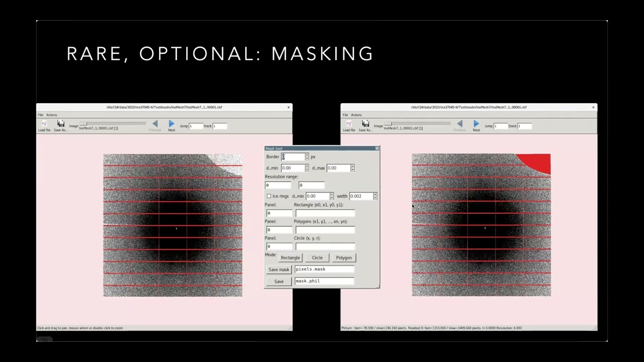Click the image slider in right viewer
644x362 pixels.
[x=417, y=124]
